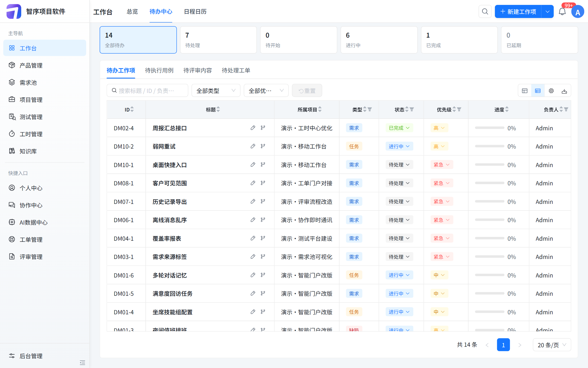Open 后台管理 at sidebar bottom

[x=45, y=356]
